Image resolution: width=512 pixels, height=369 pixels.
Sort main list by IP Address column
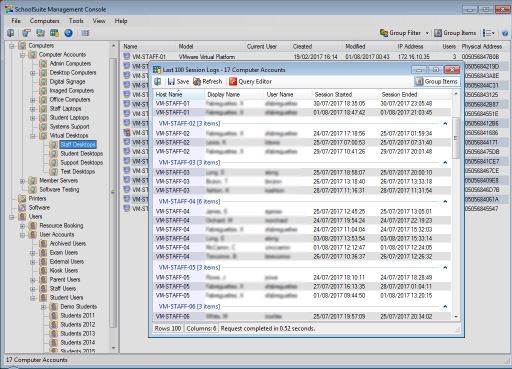410,47
